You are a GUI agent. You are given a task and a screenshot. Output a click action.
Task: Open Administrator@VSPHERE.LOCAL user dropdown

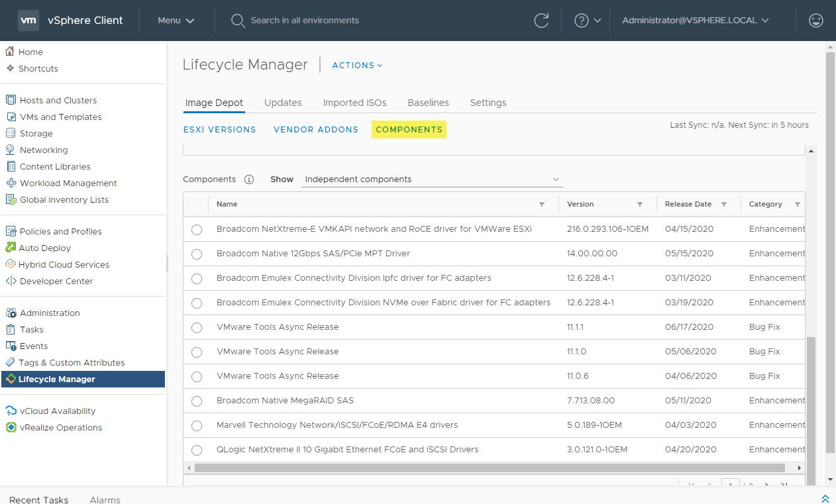695,21
